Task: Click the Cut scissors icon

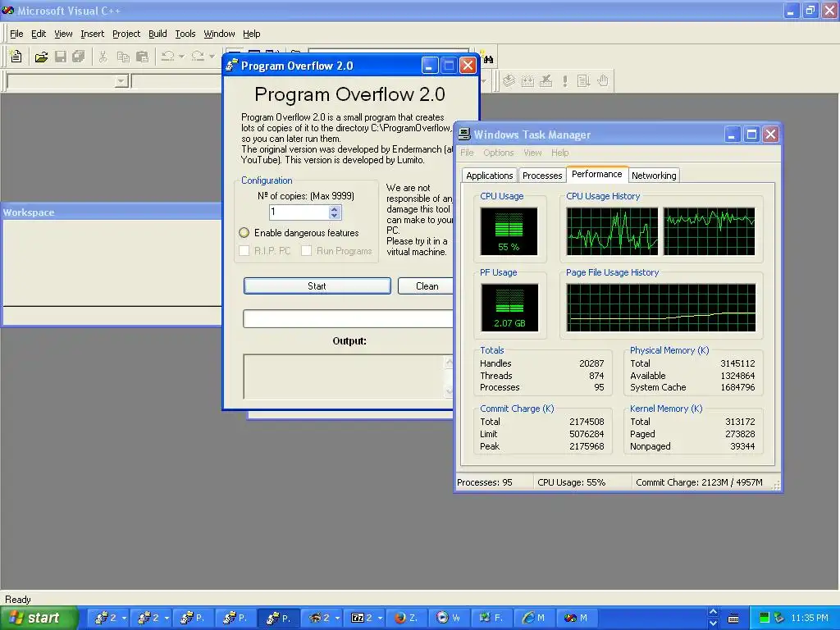Action: (x=103, y=57)
